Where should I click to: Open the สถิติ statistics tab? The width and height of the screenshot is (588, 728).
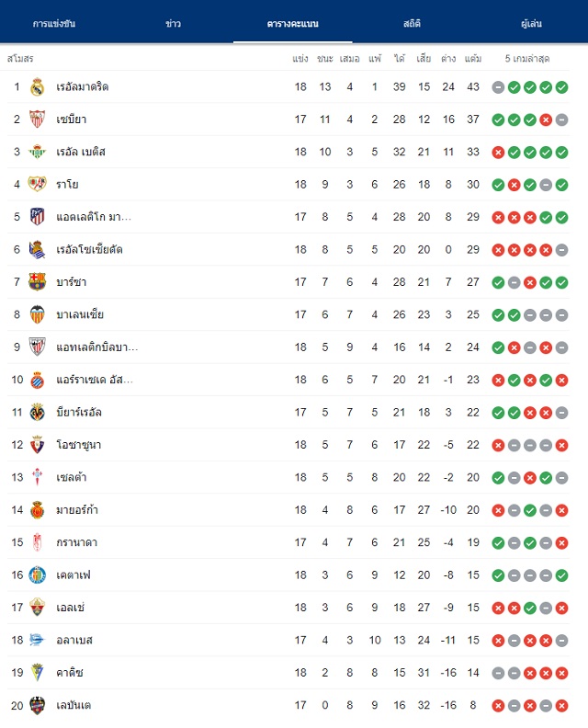412,24
